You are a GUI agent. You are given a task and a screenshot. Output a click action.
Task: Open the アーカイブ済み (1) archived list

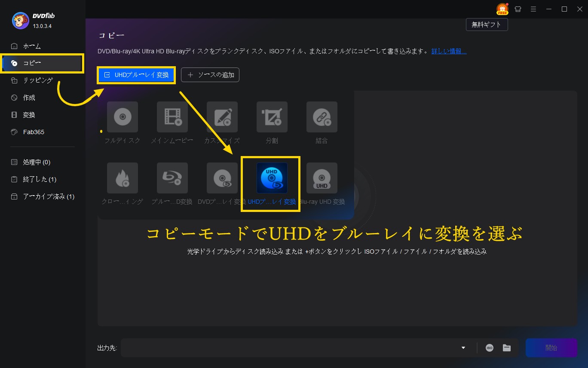click(43, 196)
